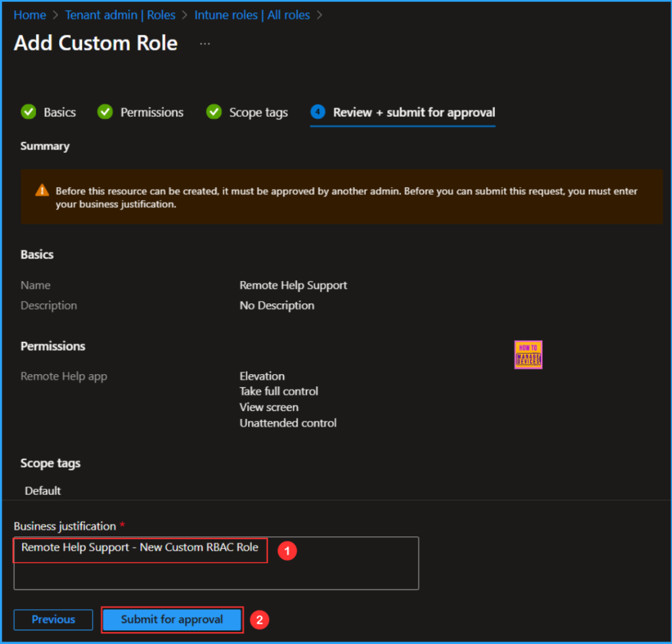Click the green checkmark icon beside Permissions

[105, 112]
